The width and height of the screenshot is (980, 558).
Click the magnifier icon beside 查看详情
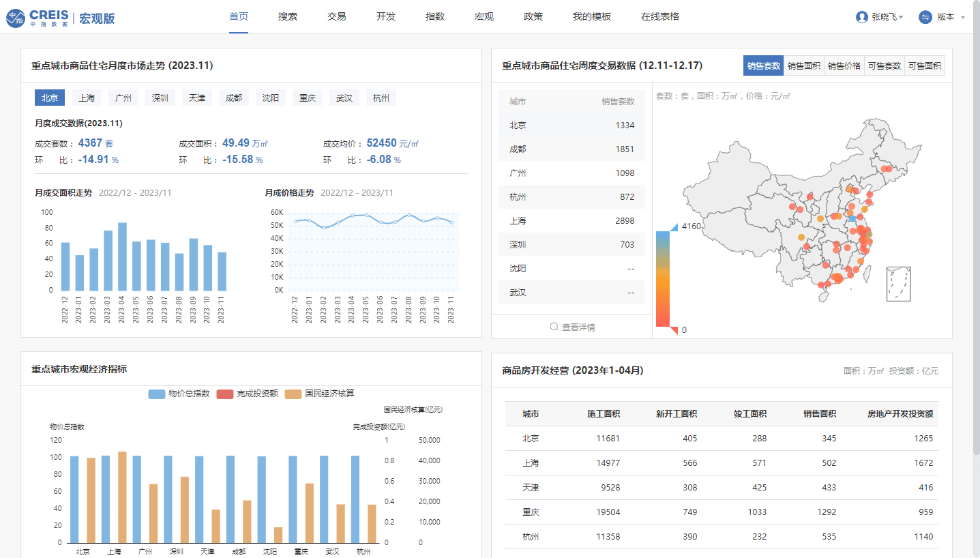(554, 327)
